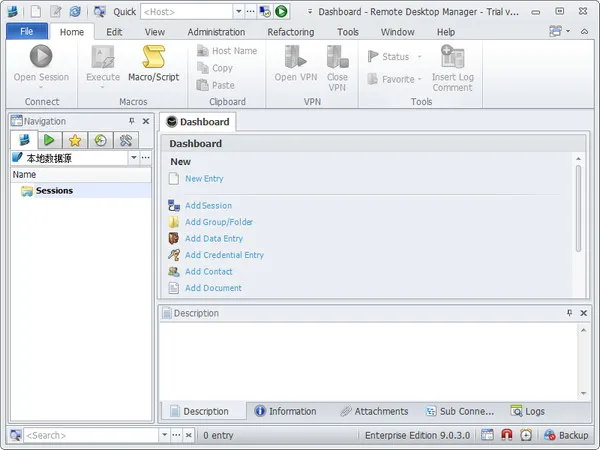The width and height of the screenshot is (600, 450).
Task: Click the Name column header
Action: [x=81, y=174]
